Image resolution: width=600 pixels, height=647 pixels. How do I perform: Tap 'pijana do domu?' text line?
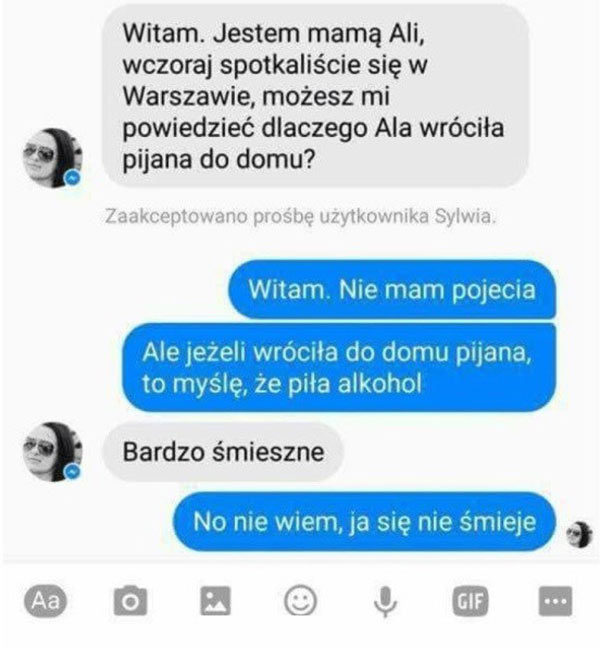coord(219,159)
